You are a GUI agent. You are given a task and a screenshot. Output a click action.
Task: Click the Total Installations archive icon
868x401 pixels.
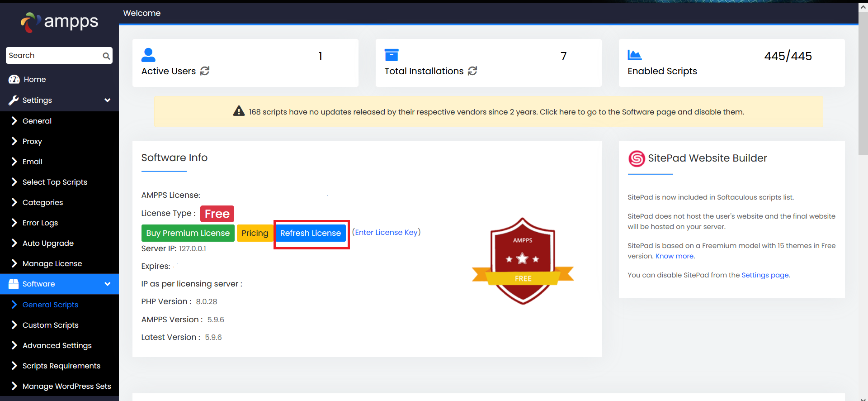pyautogui.click(x=392, y=55)
